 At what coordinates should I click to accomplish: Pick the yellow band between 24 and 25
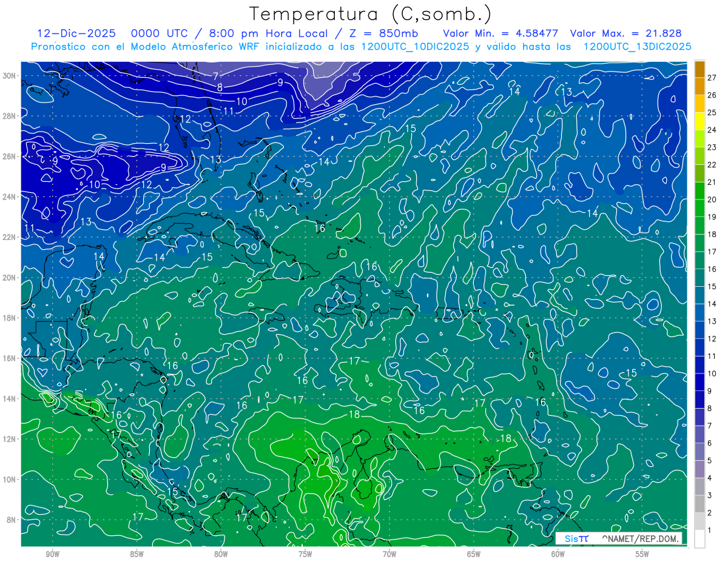(x=699, y=121)
